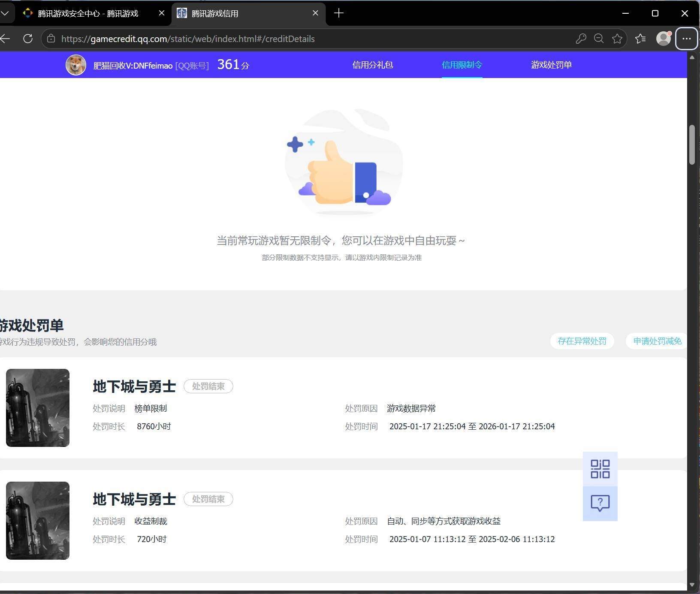Screen dimensions: 700x594
Task: Click the vertical scrollbar thumb
Action: [x=692, y=145]
